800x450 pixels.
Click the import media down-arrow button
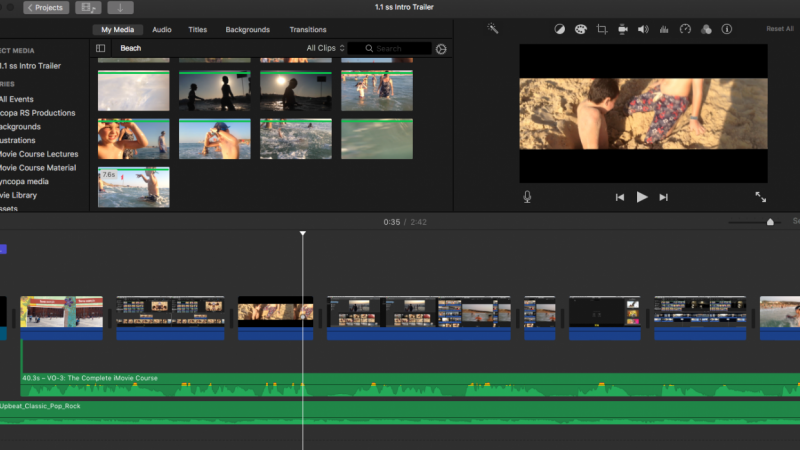[x=120, y=8]
